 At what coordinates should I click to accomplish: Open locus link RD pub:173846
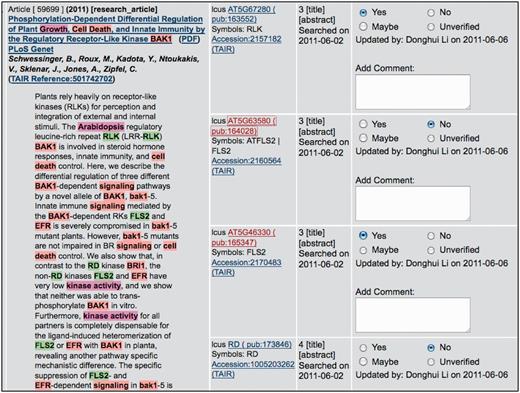coord(260,344)
